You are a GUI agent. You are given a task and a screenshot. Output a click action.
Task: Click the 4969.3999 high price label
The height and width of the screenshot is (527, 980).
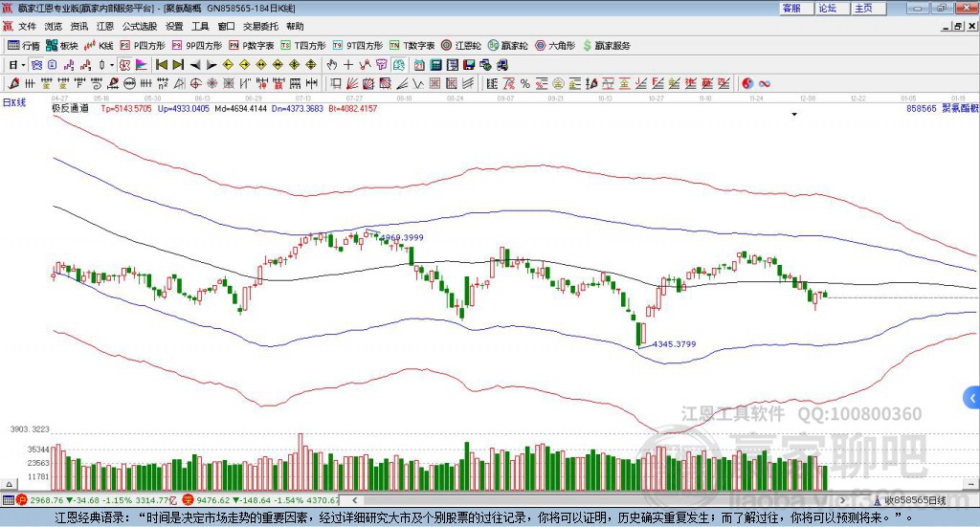click(x=402, y=237)
